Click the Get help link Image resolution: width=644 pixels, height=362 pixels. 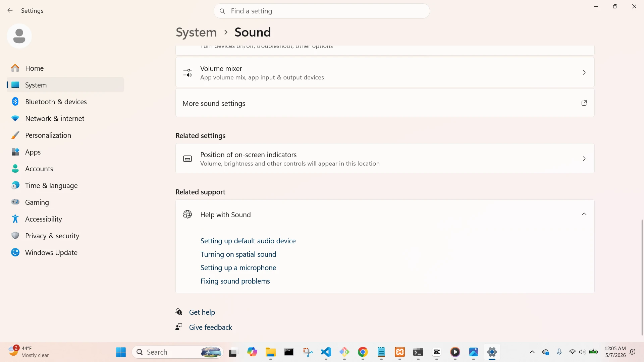coord(202,312)
